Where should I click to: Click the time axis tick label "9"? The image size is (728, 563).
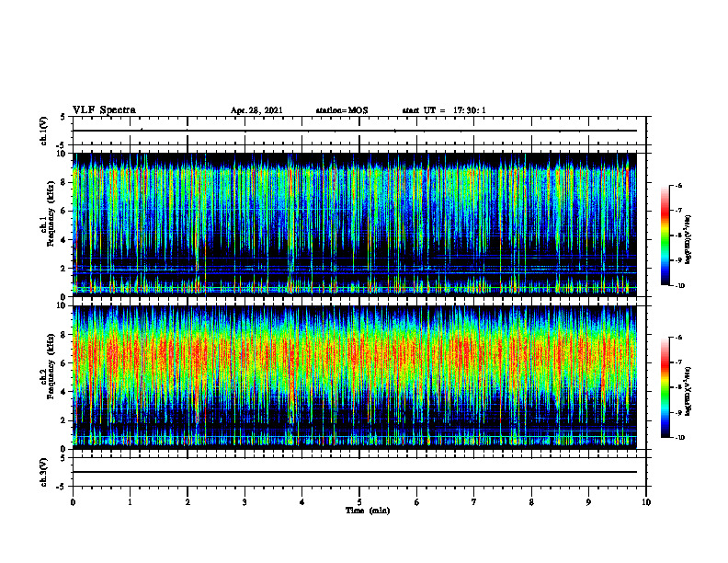[588, 502]
